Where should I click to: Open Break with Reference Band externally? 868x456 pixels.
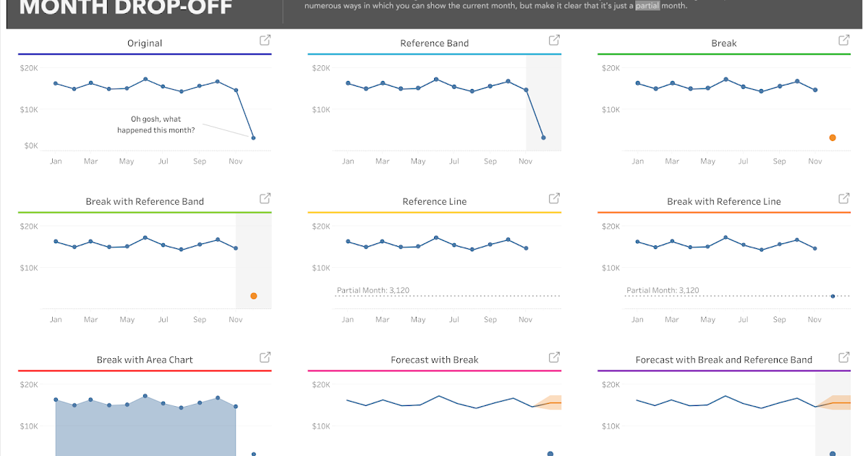(x=265, y=198)
